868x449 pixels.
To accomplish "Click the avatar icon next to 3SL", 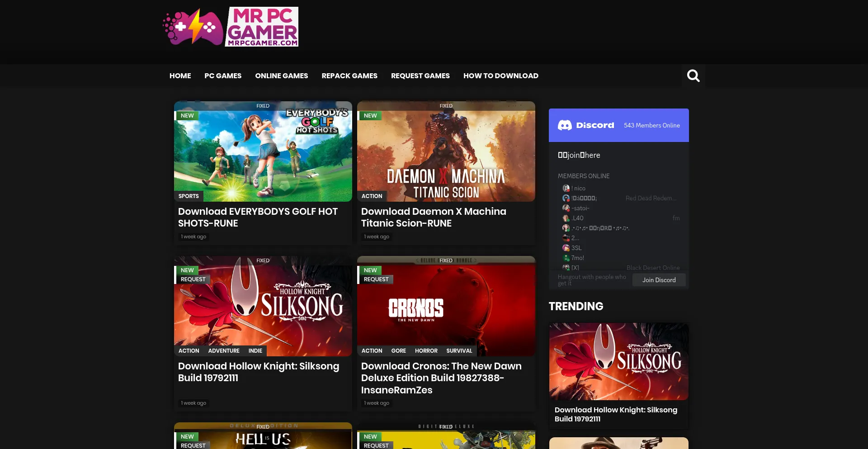I will (x=566, y=248).
